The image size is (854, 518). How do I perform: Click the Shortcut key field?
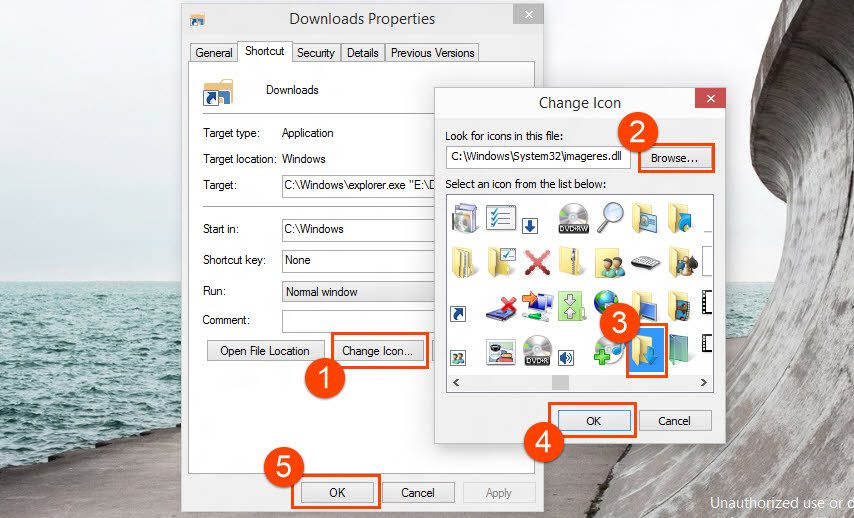click(x=358, y=260)
